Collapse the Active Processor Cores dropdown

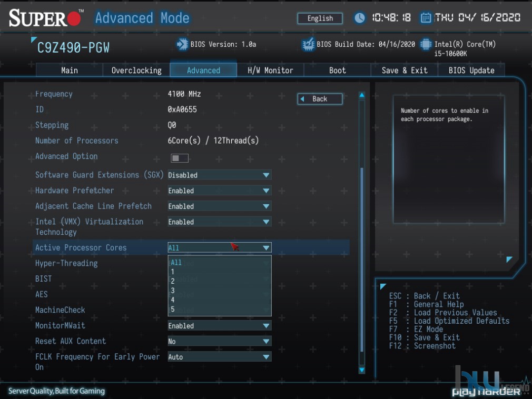(220, 247)
